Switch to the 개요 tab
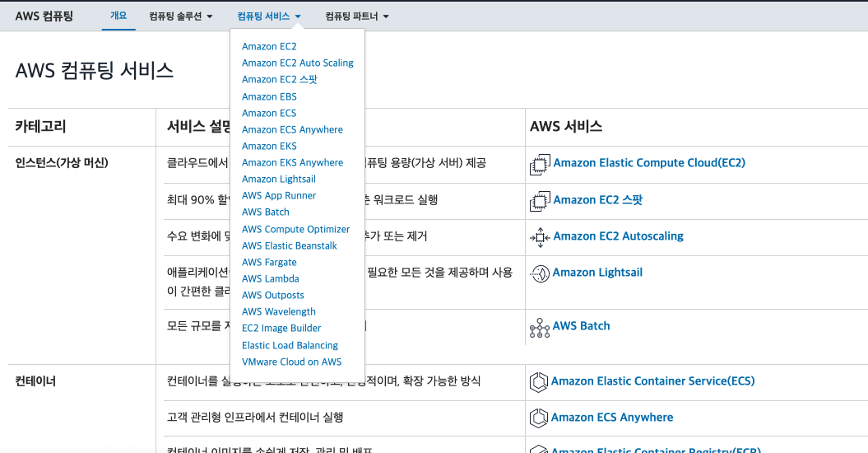The height and width of the screenshot is (453, 868). pyautogui.click(x=118, y=16)
